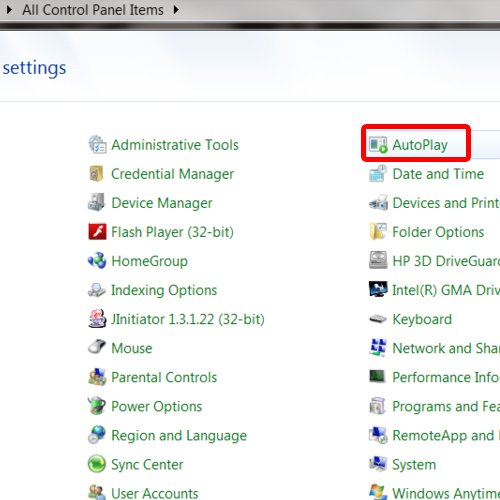This screenshot has width=500, height=500.
Task: Click the Keyboard icon
Action: 378,319
